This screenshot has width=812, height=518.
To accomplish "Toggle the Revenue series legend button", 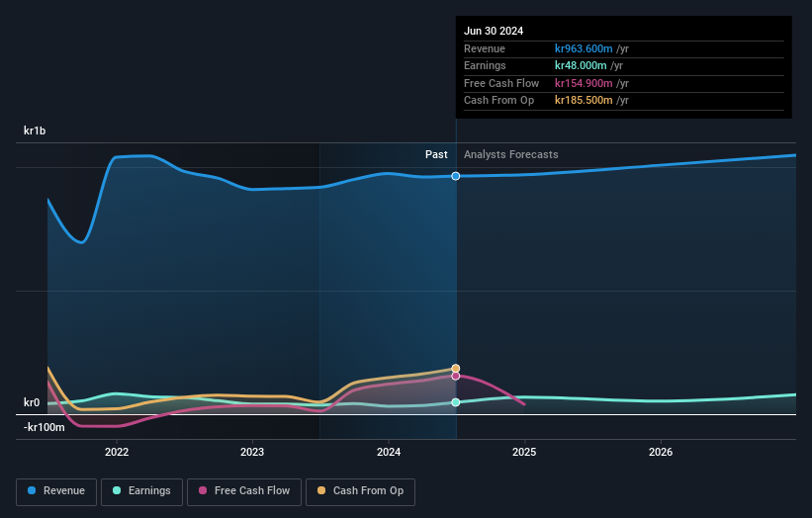I will tap(56, 491).
